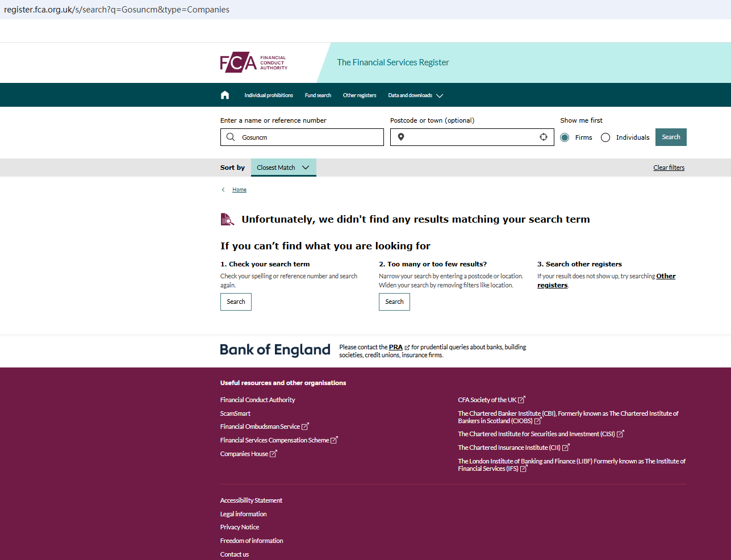Click external link icon next to PRA
The image size is (731, 560).
coord(407,348)
